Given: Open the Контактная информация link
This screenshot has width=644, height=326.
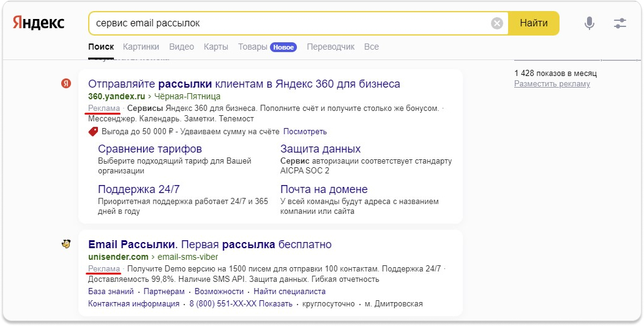Looking at the screenshot, I should (x=134, y=304).
